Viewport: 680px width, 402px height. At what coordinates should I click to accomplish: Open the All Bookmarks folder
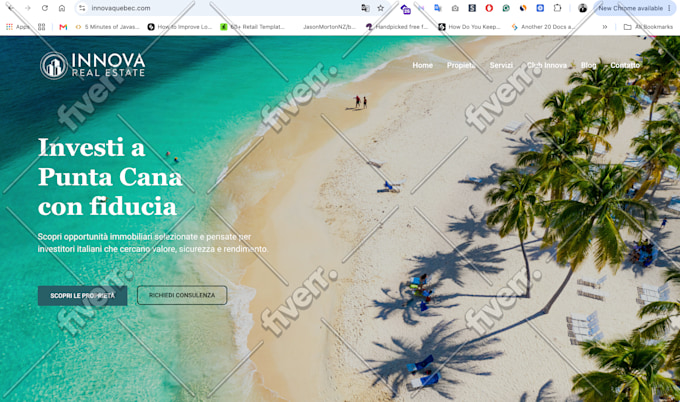(648, 27)
